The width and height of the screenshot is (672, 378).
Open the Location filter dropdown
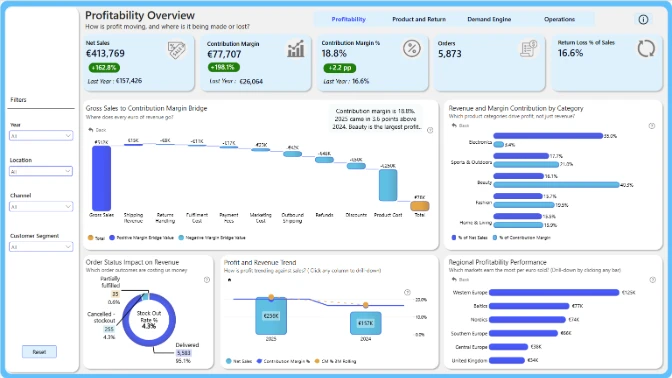coord(41,171)
